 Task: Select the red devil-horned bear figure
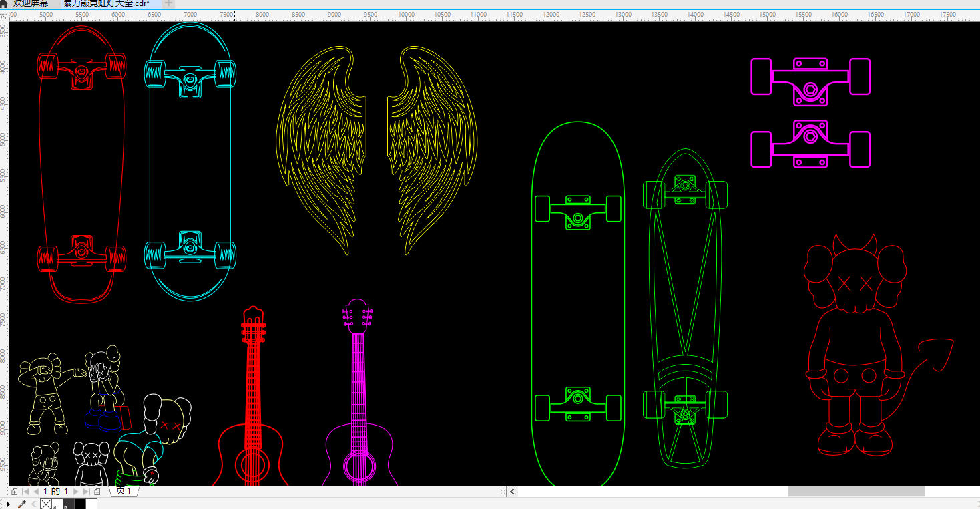point(879,345)
